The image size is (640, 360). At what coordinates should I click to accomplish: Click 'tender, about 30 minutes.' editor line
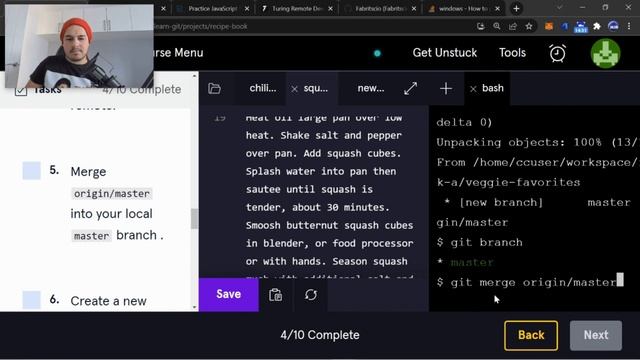click(x=317, y=207)
